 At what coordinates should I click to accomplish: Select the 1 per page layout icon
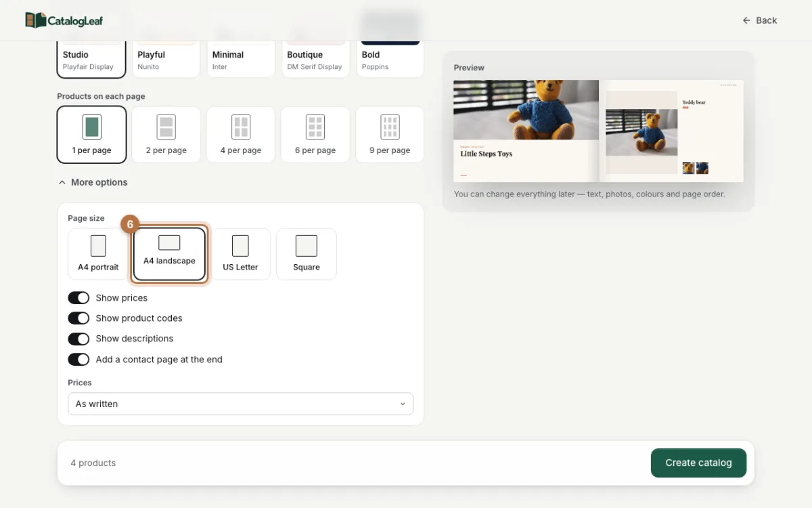click(x=91, y=127)
